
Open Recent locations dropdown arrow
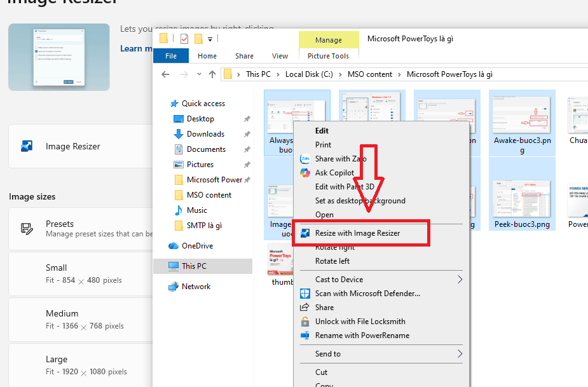point(199,74)
